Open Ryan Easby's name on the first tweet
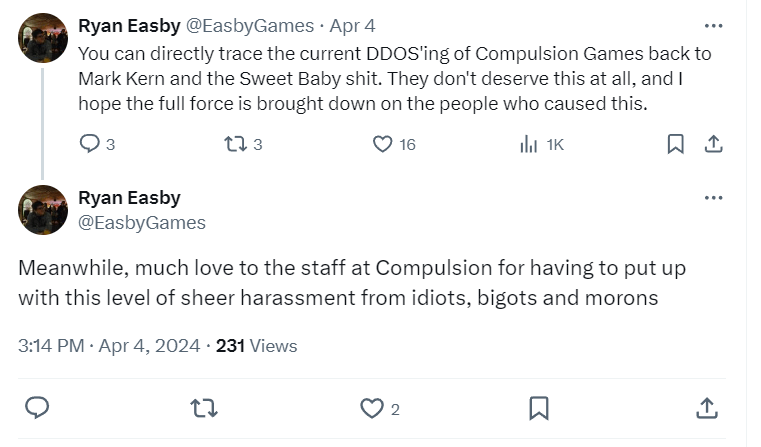 pyautogui.click(x=129, y=26)
